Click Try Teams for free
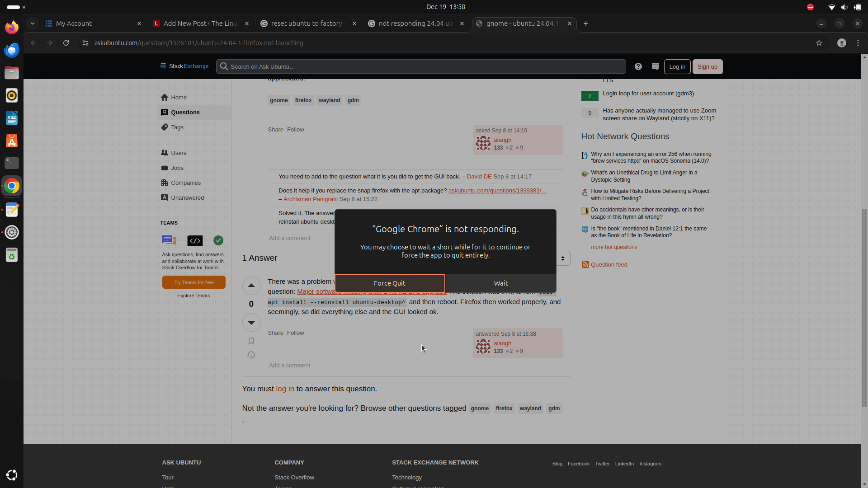Viewport: 868px width, 488px height. tap(193, 282)
